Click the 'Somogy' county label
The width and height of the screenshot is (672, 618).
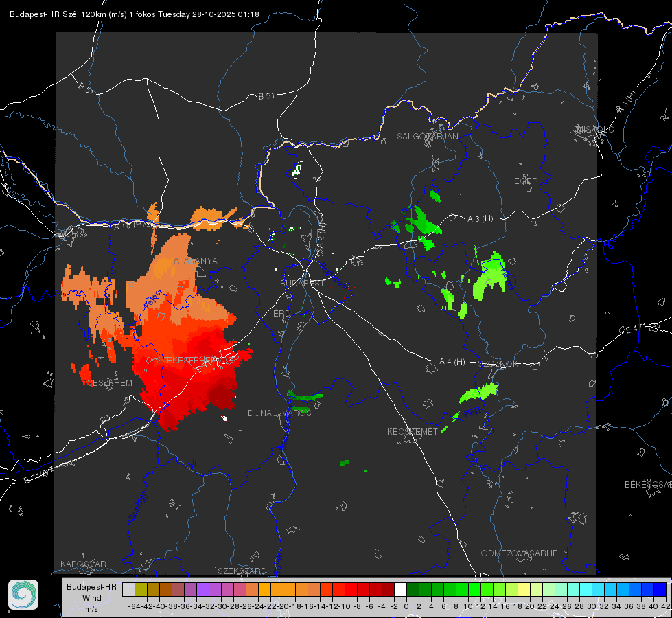[137, 507]
